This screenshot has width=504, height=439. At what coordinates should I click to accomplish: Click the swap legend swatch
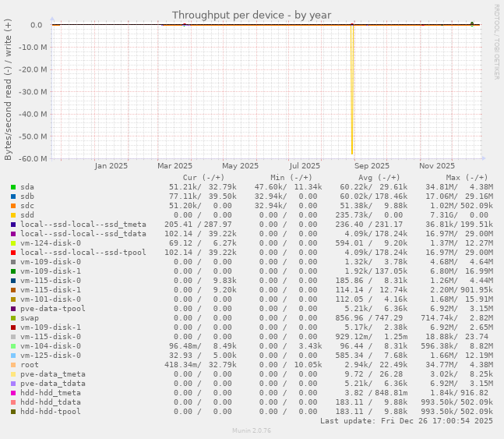point(13,318)
